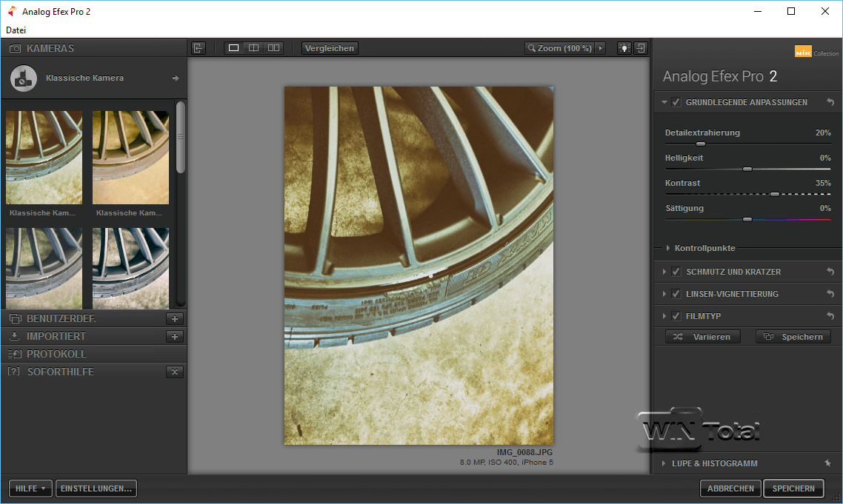Disable the Filmtyp checkbox
This screenshot has width=843, height=504.
pyautogui.click(x=676, y=316)
